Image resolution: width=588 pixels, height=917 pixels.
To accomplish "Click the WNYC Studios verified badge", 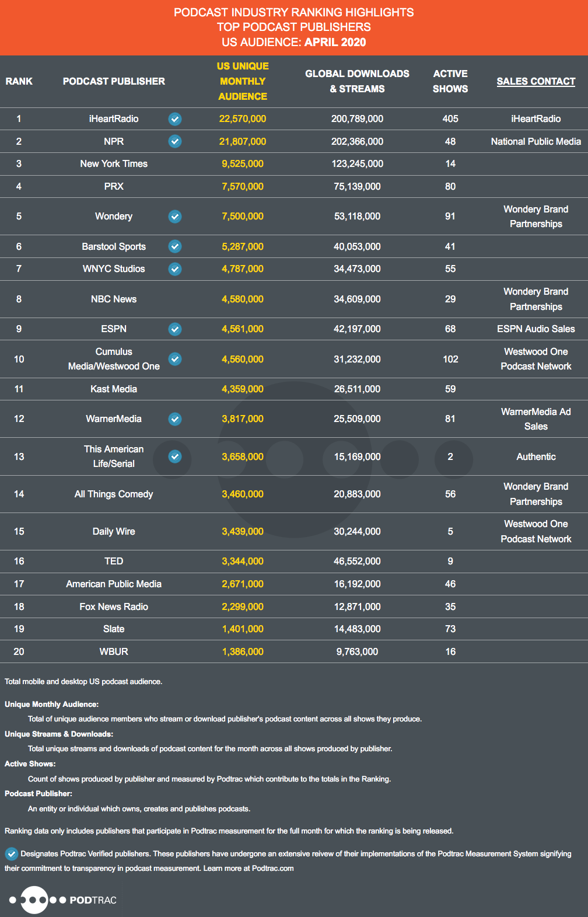I will pyautogui.click(x=175, y=269).
